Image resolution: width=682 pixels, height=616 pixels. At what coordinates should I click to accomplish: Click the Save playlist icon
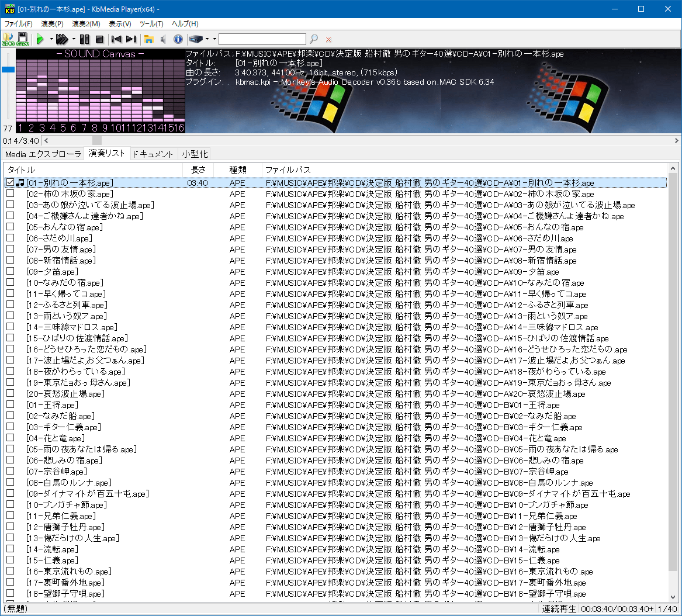pos(22,39)
